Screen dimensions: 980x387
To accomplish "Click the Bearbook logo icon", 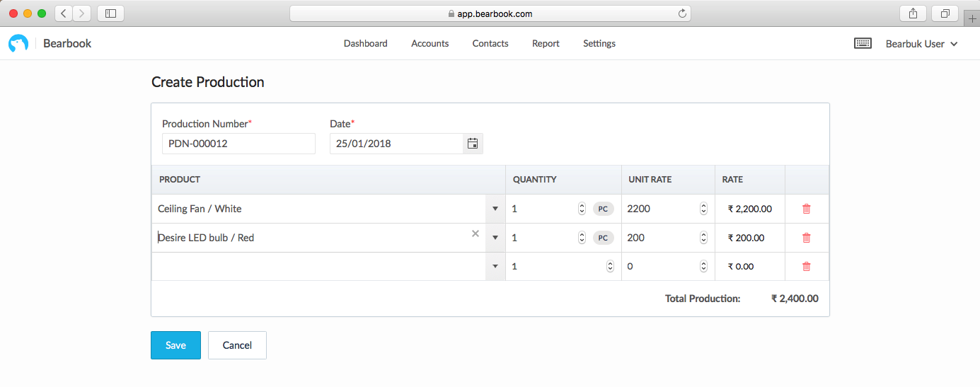I will 18,43.
